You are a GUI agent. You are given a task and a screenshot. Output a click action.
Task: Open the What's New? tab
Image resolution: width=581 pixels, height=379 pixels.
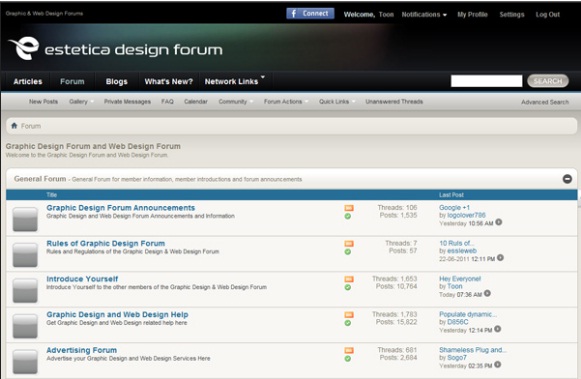point(169,81)
